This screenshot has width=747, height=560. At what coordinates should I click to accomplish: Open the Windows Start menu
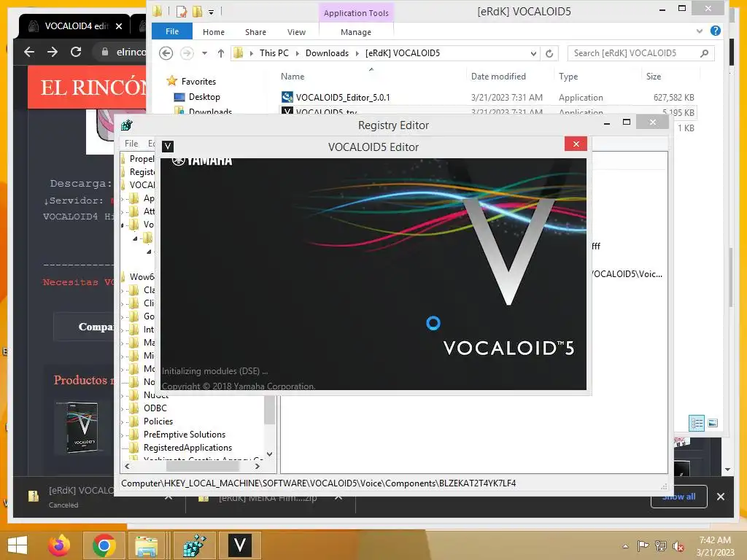18,545
